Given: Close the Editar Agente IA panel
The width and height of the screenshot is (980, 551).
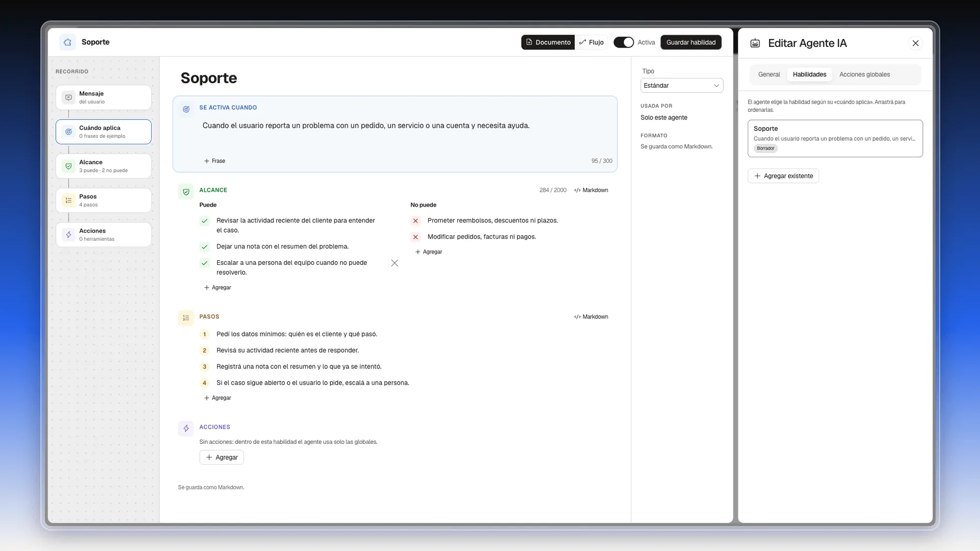Looking at the screenshot, I should click(916, 43).
